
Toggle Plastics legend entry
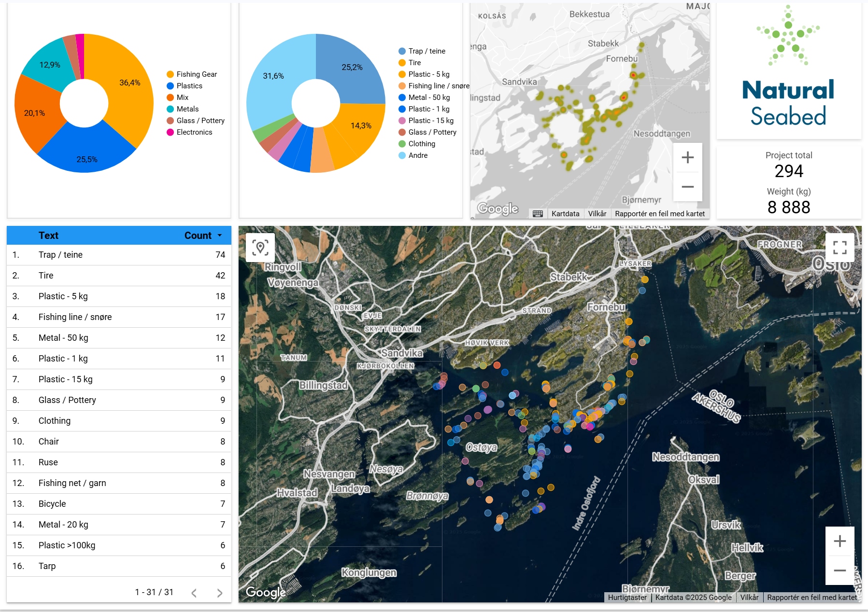pos(189,86)
